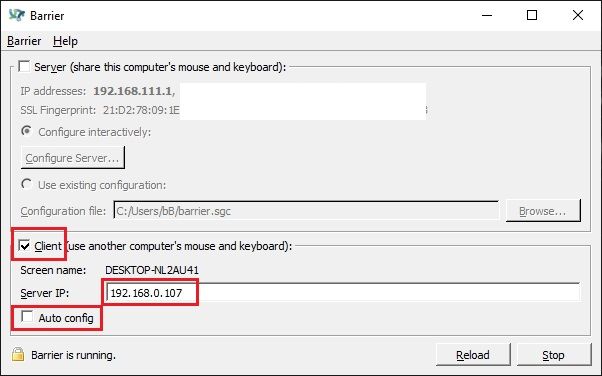Click the Barrier app icon in title bar
This screenshot has width=602, height=376.
coord(17,15)
